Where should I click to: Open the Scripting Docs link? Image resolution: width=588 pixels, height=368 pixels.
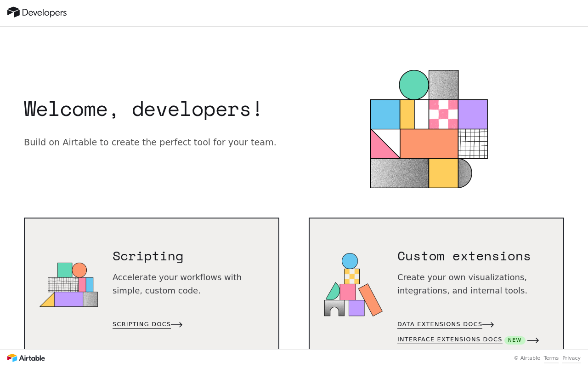[x=141, y=324]
